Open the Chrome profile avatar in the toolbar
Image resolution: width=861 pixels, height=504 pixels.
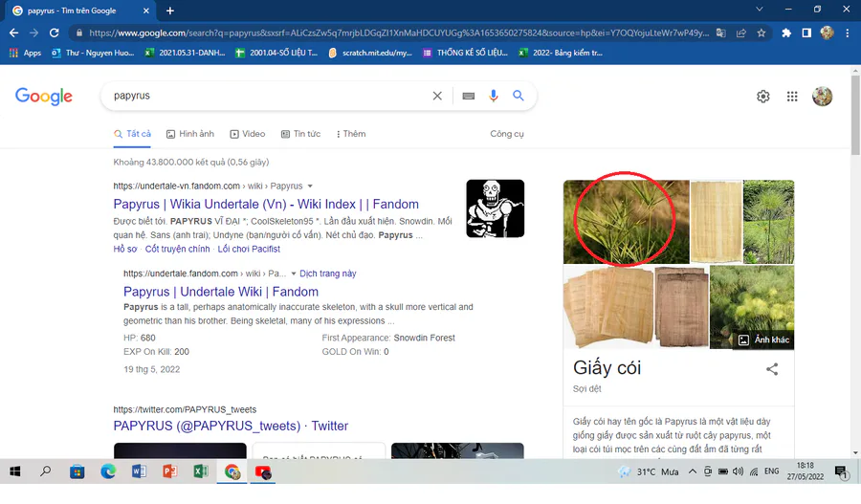(827, 33)
